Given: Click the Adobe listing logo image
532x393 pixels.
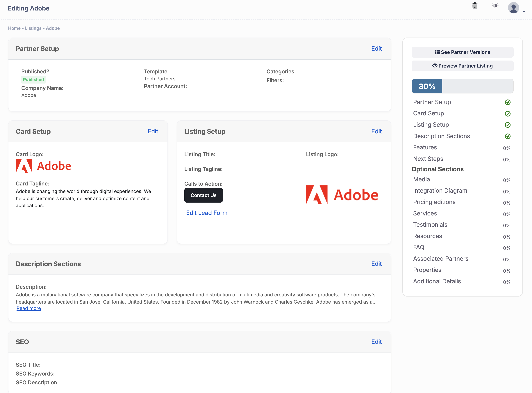Looking at the screenshot, I should point(342,195).
